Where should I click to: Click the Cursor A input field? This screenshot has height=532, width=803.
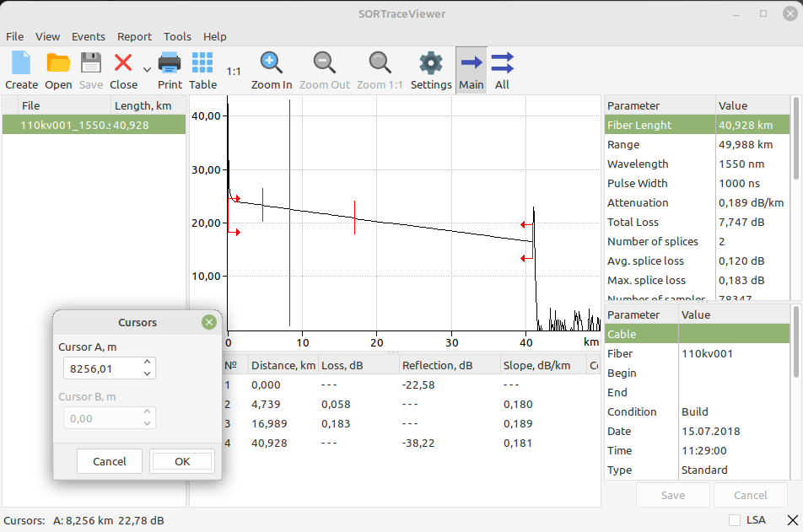coord(101,368)
